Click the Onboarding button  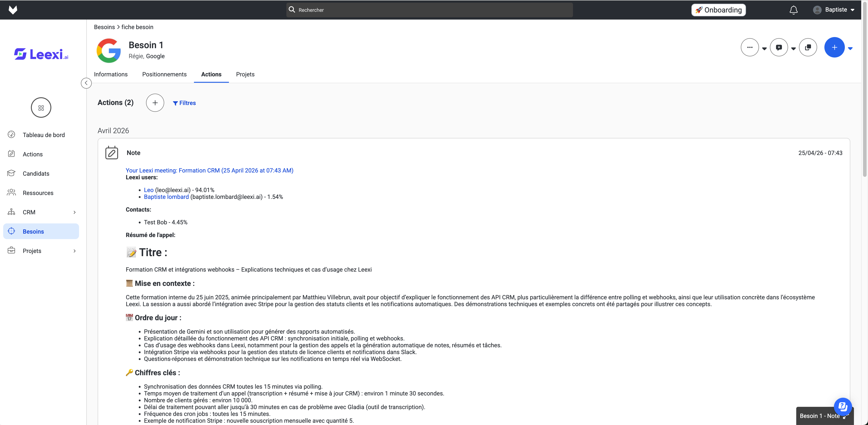tap(718, 10)
